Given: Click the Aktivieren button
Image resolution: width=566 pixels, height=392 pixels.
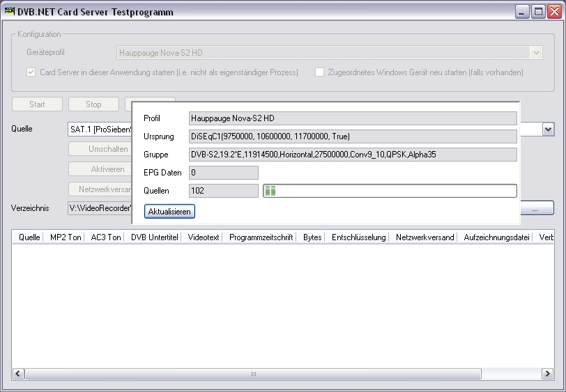Looking at the screenshot, I should point(100,169).
